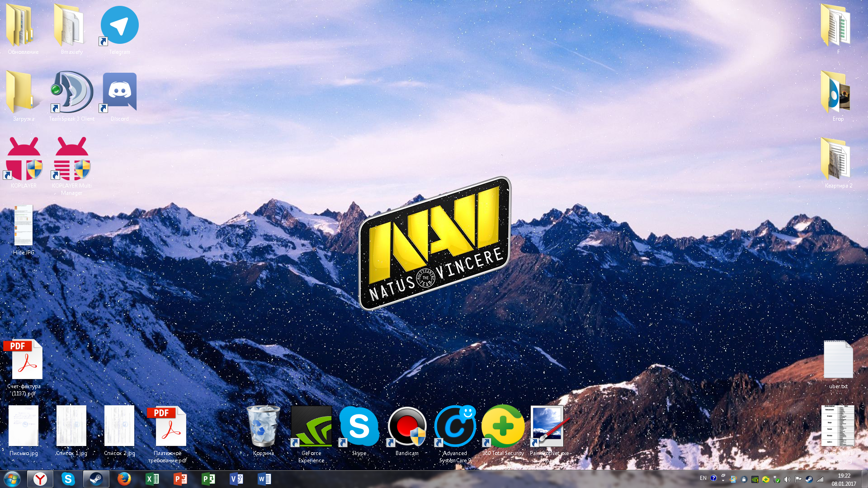
Task: Launch Excel from the taskbar
Action: (152, 479)
